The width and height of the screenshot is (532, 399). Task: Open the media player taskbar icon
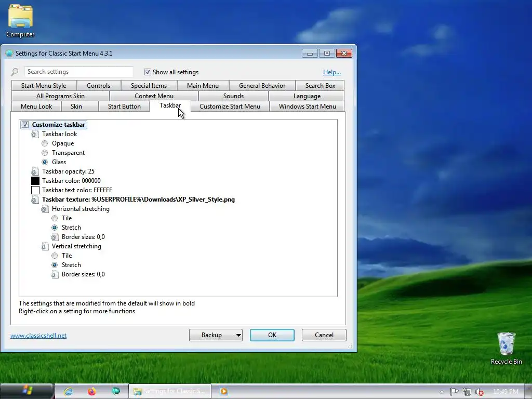(223, 391)
